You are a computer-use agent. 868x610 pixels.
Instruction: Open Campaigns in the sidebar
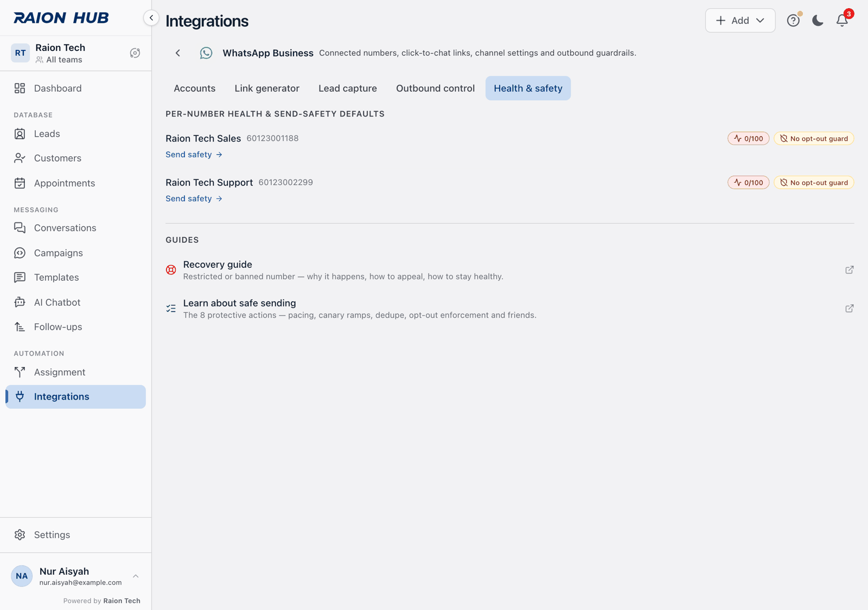tap(75, 253)
